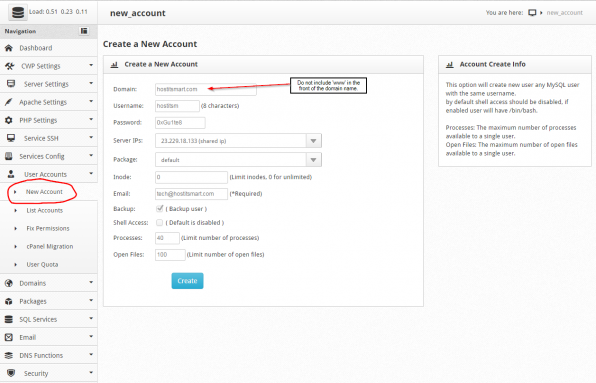This screenshot has width=596, height=383.
Task: Click into the Password field
Action: [x=180, y=123]
